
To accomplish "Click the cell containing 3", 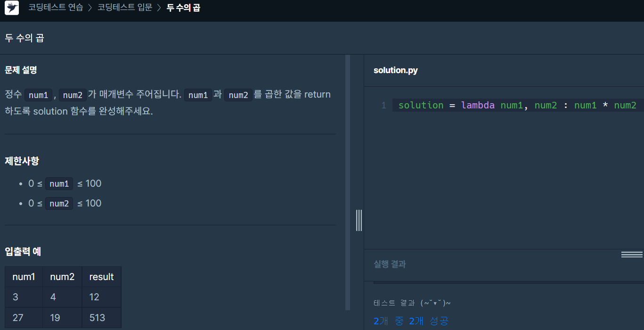I will 24,297.
